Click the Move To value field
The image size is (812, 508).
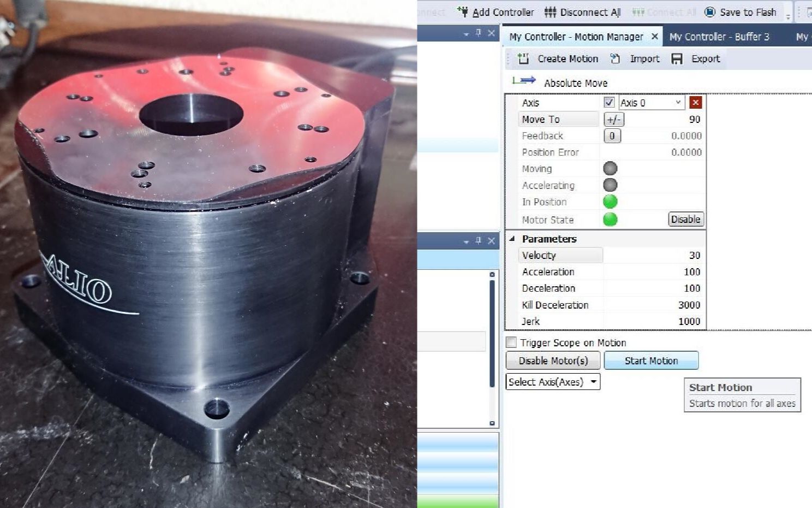[x=664, y=119]
